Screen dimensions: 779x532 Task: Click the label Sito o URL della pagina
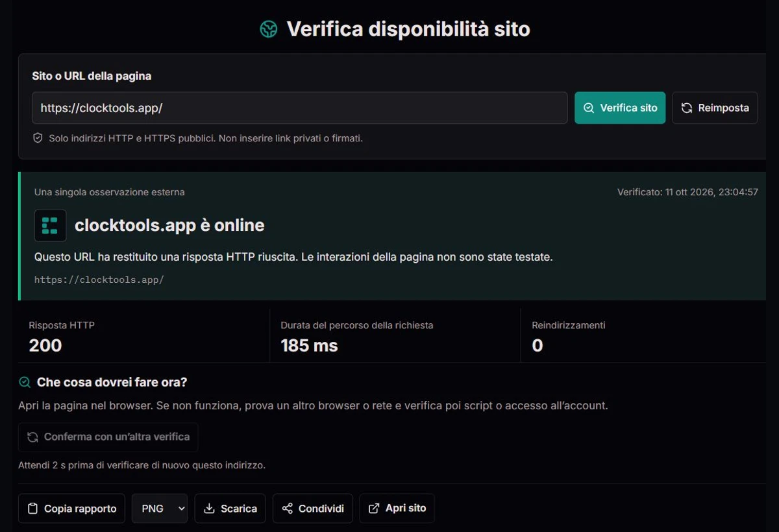click(92, 76)
